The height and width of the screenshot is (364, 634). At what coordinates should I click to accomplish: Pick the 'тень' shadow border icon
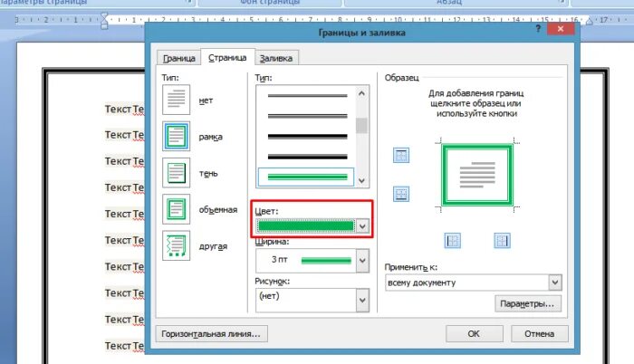pyautogui.click(x=176, y=173)
